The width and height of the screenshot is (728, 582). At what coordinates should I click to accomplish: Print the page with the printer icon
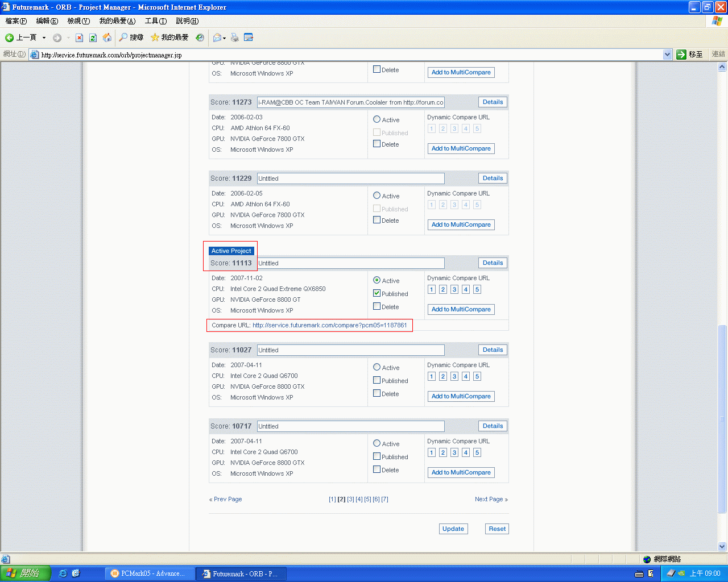(235, 38)
